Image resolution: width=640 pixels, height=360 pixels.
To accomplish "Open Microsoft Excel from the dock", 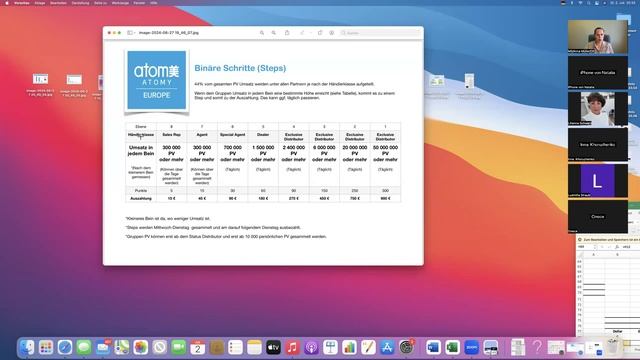I will 452,347.
